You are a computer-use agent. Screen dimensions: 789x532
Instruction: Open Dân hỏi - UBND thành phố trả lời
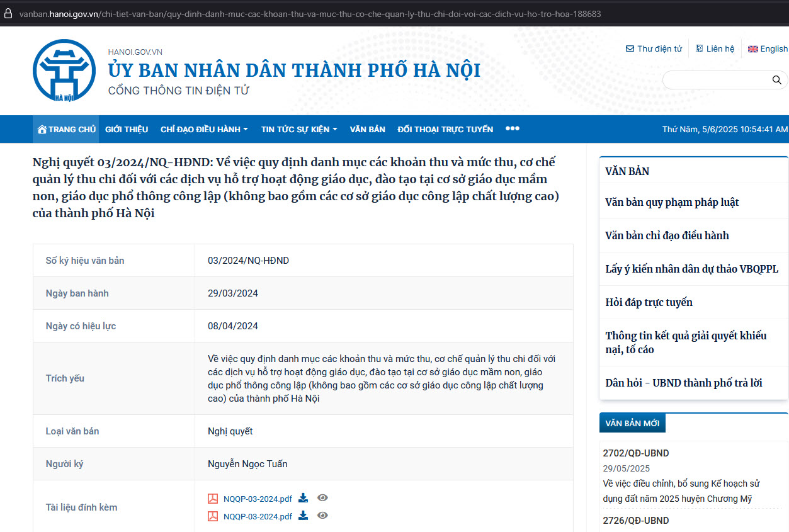click(x=684, y=383)
